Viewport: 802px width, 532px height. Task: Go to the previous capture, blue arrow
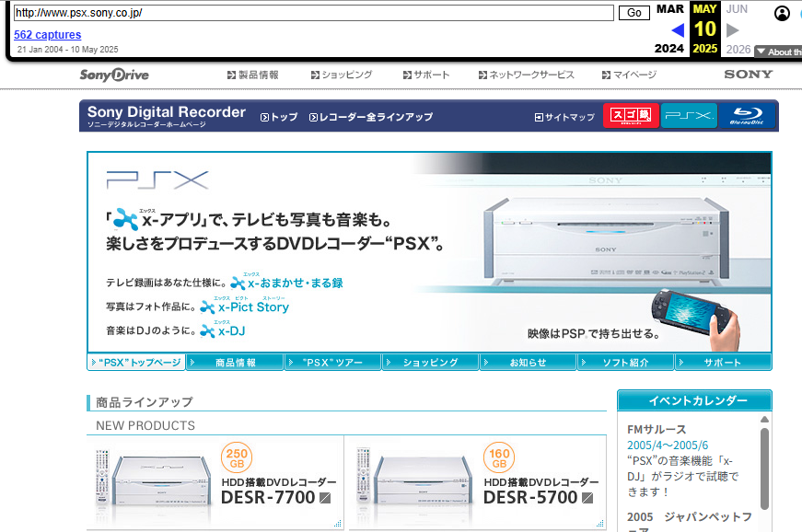click(678, 30)
